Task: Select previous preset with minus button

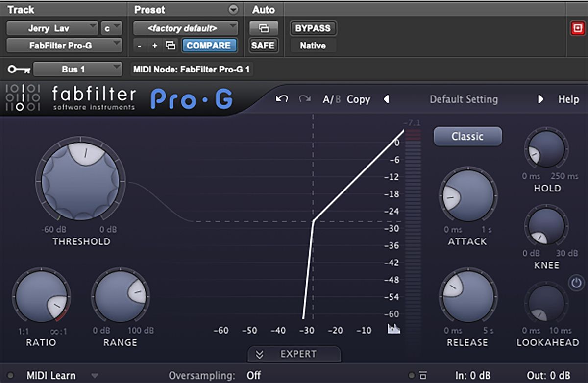Action: tap(140, 46)
